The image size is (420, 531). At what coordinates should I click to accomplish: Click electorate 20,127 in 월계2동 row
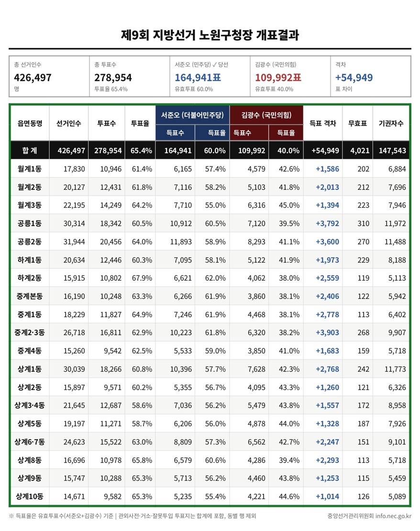click(74, 187)
